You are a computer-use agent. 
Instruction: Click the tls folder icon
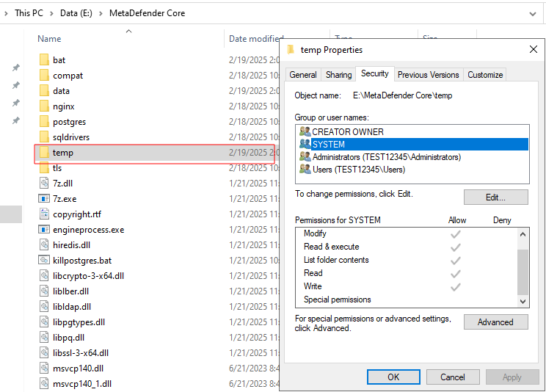coord(44,168)
